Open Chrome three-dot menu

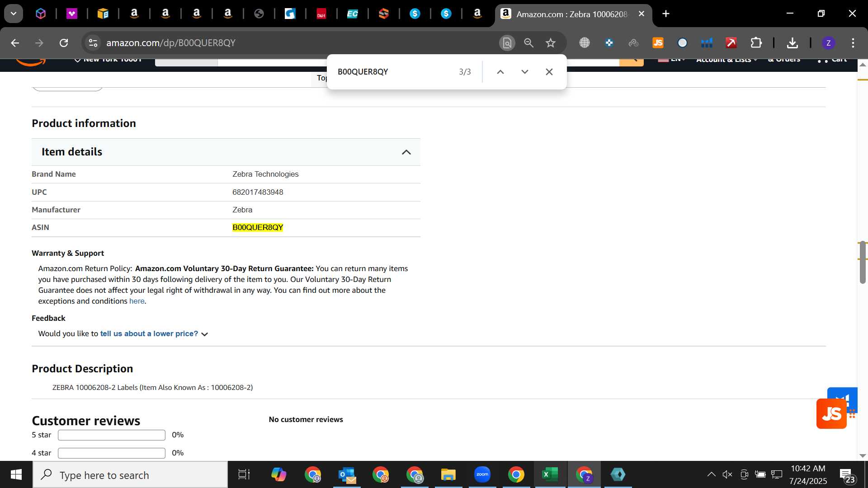(x=853, y=43)
